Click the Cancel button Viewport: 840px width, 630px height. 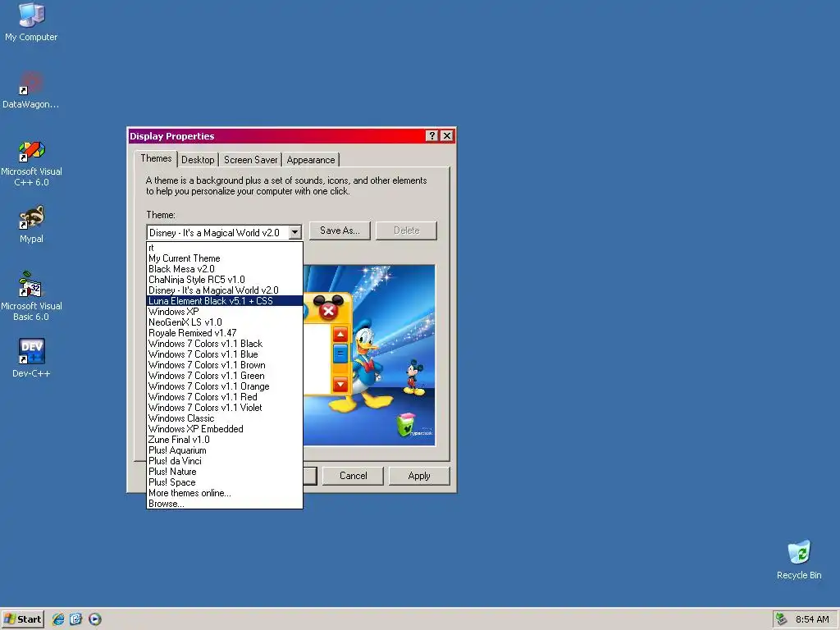point(353,476)
